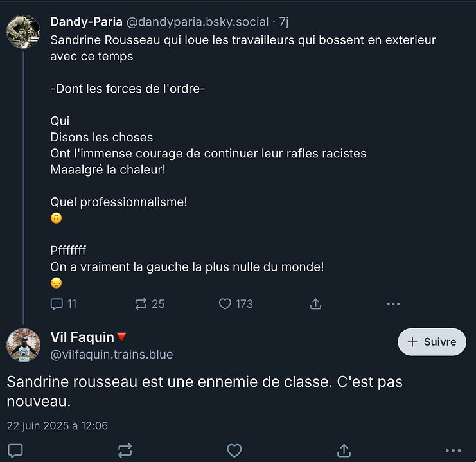This screenshot has width=476, height=462.
Task: Like Vil Faquin's post with heart icon
Action: pyautogui.click(x=234, y=450)
